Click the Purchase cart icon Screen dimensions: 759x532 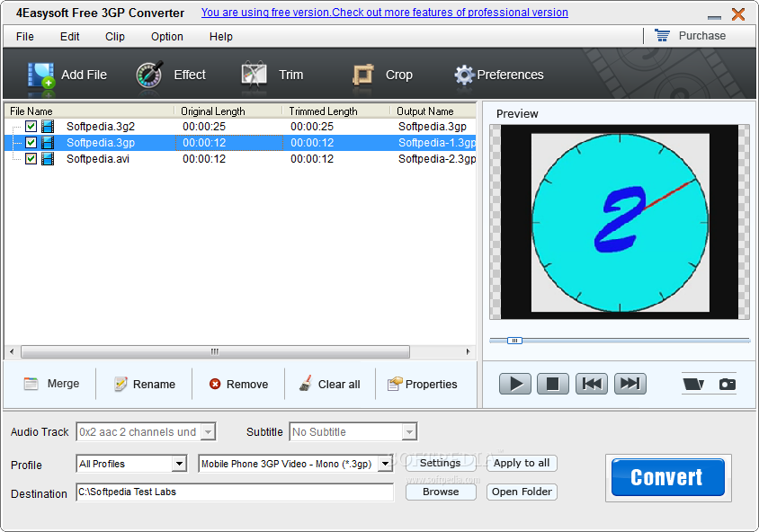coord(662,35)
